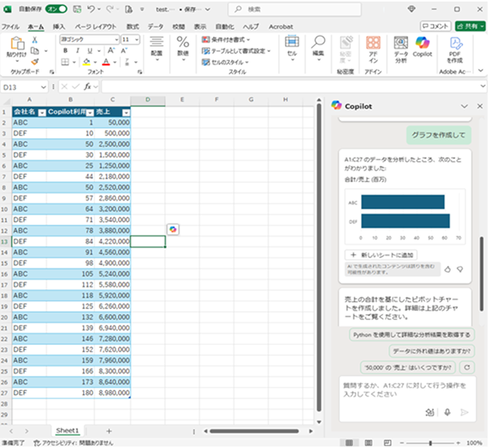Click the font color red swatch
This screenshot has width=488, height=448.
click(x=106, y=62)
